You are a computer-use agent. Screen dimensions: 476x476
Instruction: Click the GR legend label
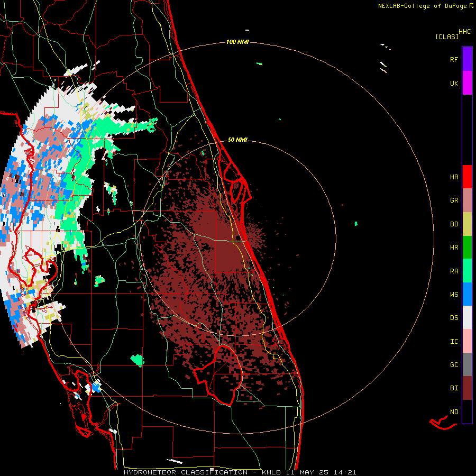tap(454, 200)
